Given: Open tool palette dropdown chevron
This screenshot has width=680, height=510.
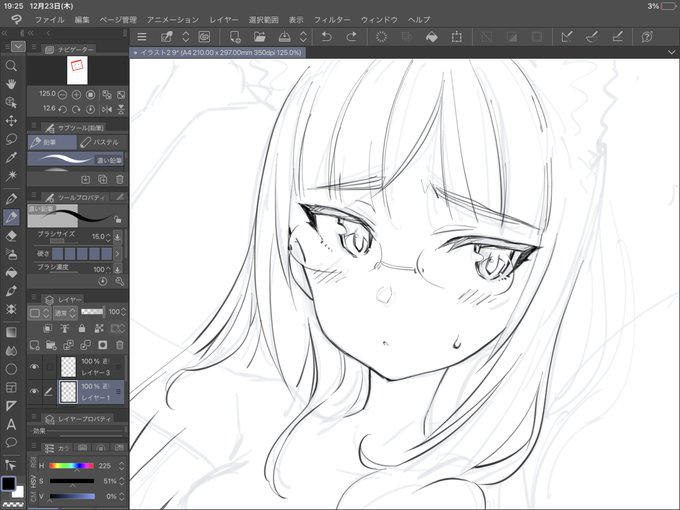Looking at the screenshot, I should point(18,46).
